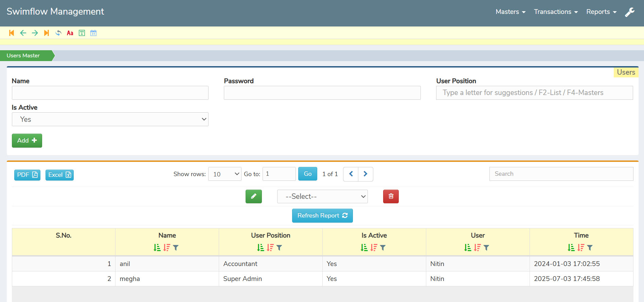Filter the User Position column

pyautogui.click(x=279, y=248)
